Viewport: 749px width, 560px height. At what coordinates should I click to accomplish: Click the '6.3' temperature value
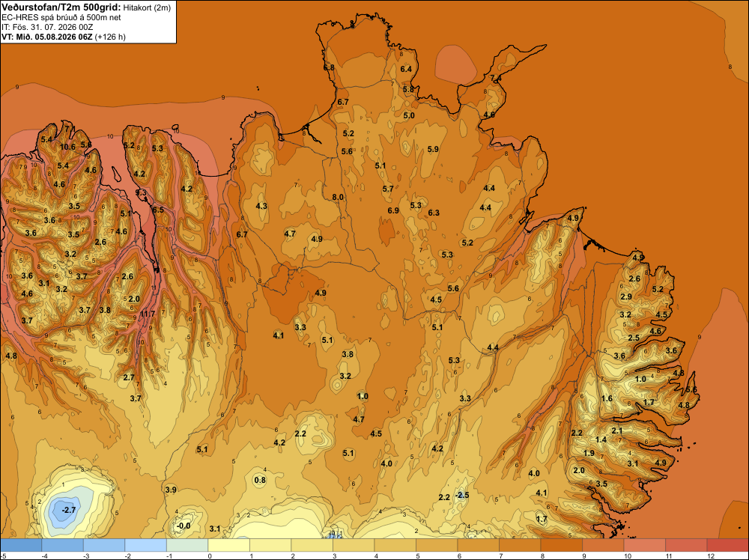click(434, 213)
